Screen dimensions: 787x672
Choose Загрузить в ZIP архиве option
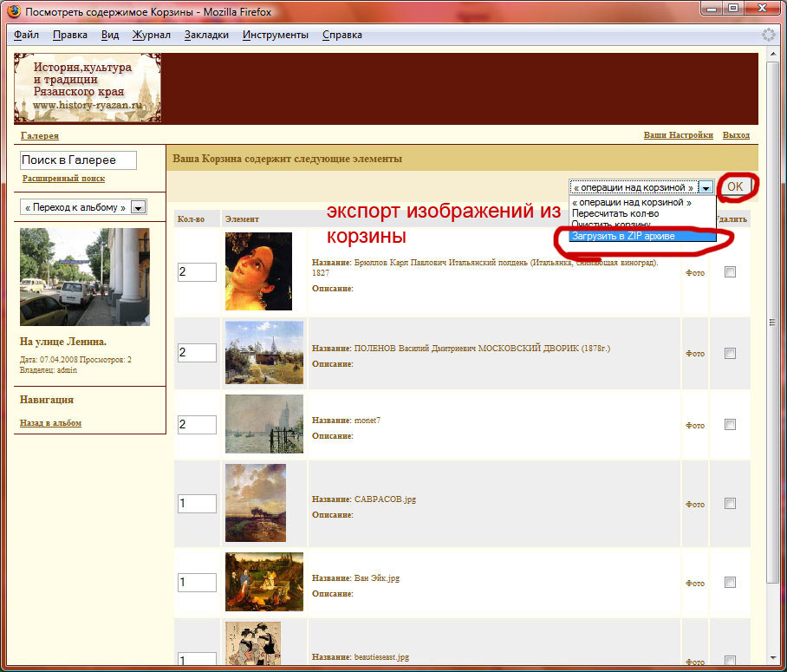pyautogui.click(x=642, y=236)
